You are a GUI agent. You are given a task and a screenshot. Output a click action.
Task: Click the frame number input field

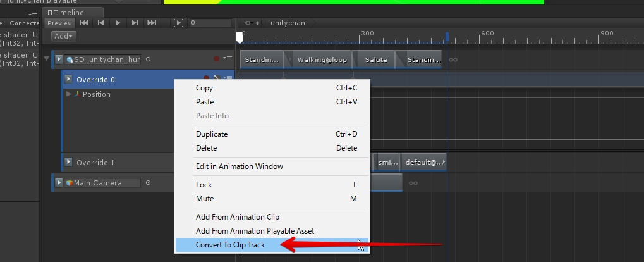[210, 23]
